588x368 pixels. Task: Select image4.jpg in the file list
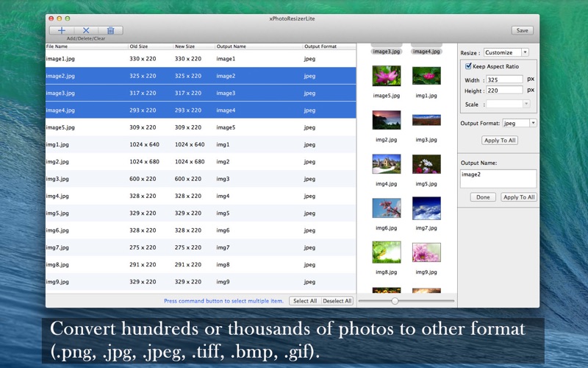[201, 110]
